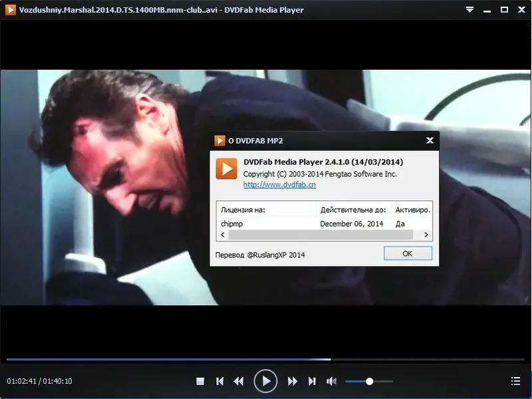The height and width of the screenshot is (399, 532).
Task: Click the horizontal scrollbar thumb in license table
Action: pyautogui.click(x=321, y=235)
